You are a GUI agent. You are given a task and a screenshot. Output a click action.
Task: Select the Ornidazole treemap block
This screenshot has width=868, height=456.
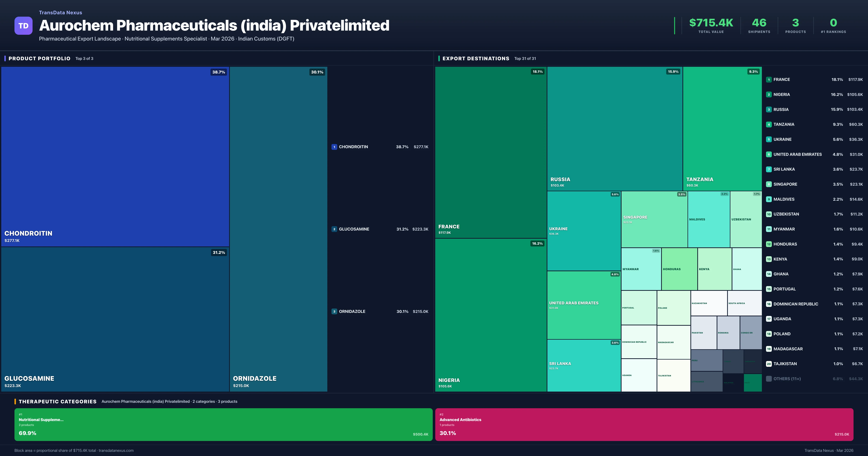pyautogui.click(x=278, y=229)
